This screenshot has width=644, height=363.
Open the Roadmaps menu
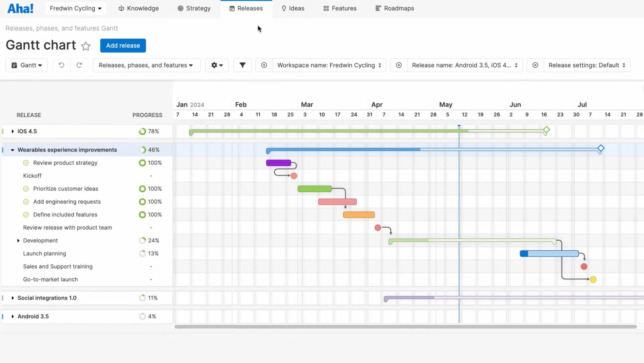[x=394, y=8]
